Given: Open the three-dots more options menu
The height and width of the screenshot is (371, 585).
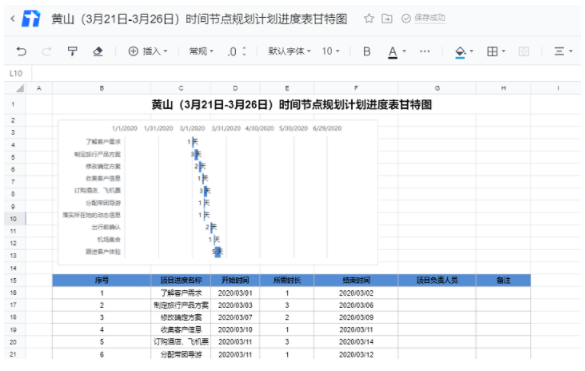Looking at the screenshot, I should [425, 51].
